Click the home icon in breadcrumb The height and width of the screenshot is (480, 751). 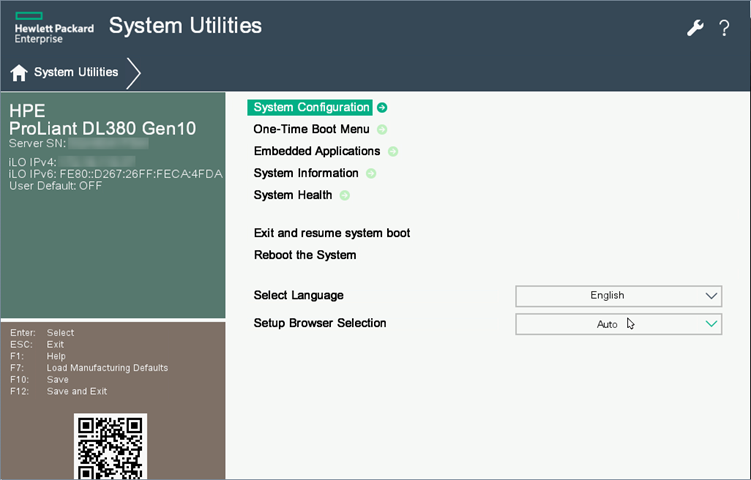(19, 72)
